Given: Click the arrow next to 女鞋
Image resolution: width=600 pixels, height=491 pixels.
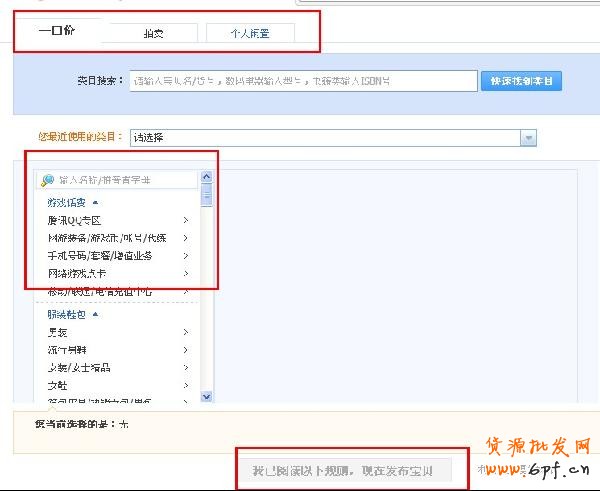Looking at the screenshot, I should point(186,385).
